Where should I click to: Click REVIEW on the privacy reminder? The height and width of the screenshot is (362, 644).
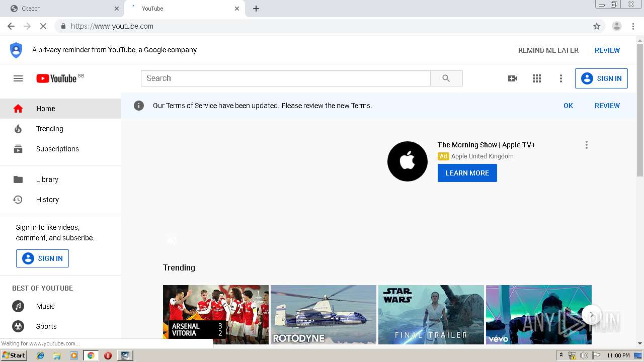pyautogui.click(x=607, y=50)
